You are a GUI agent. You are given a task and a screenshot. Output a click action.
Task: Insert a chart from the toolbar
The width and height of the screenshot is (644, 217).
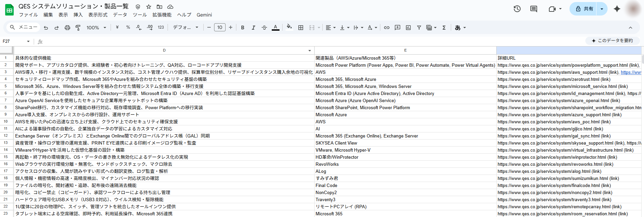[x=408, y=28]
